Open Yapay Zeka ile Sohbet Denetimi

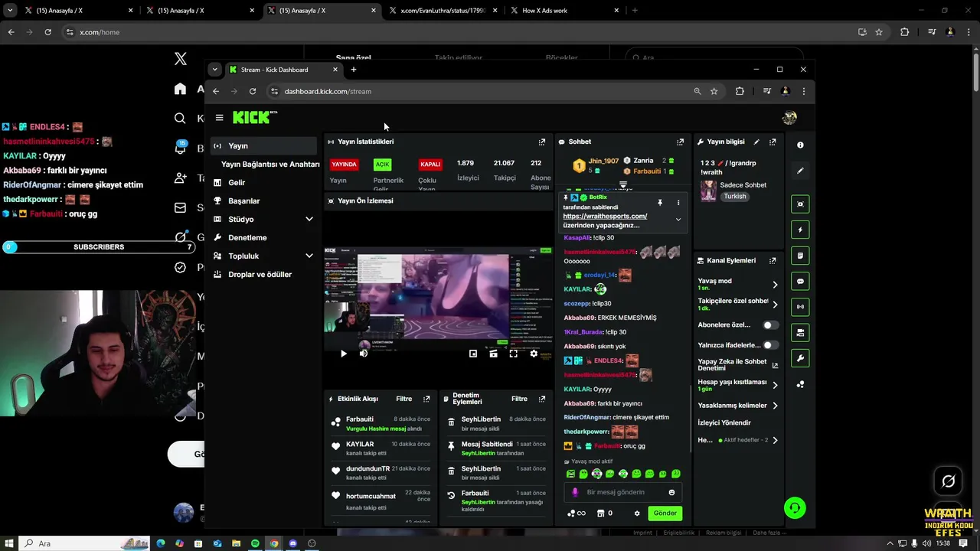(737, 365)
